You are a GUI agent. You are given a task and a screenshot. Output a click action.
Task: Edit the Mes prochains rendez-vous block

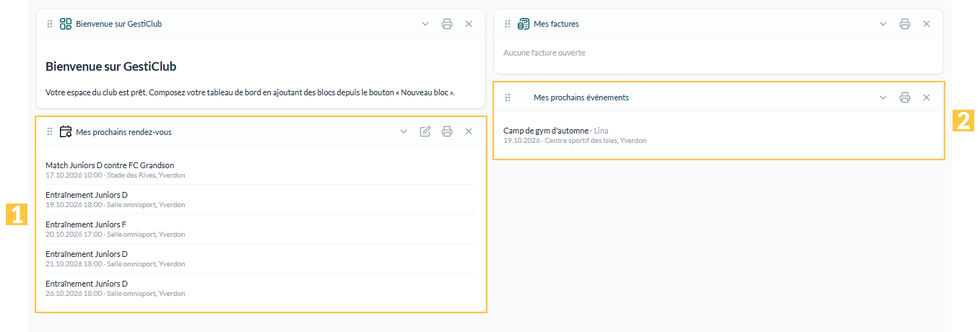click(425, 131)
